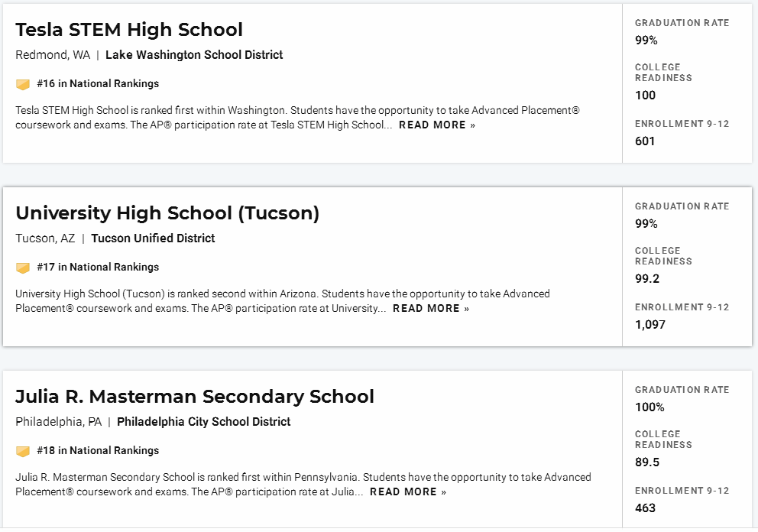Click University High college readiness 99.2
Screen dimensions: 758x532
tap(647, 278)
